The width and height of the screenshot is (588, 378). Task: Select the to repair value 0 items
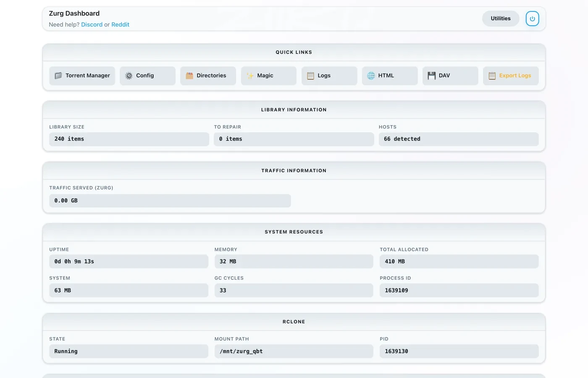[x=294, y=139]
